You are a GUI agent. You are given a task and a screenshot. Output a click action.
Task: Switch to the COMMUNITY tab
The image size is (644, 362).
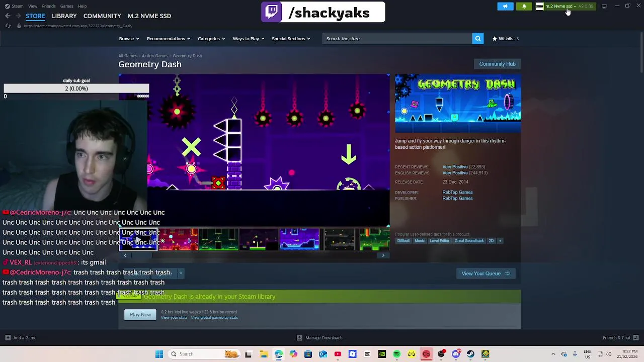click(x=102, y=16)
